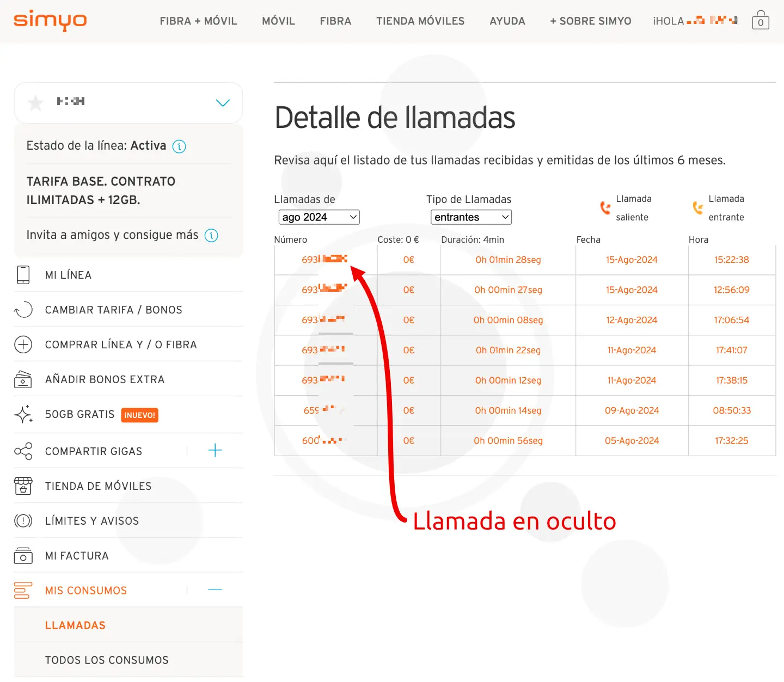Click date 12-Ago-2024 cell

coord(632,320)
